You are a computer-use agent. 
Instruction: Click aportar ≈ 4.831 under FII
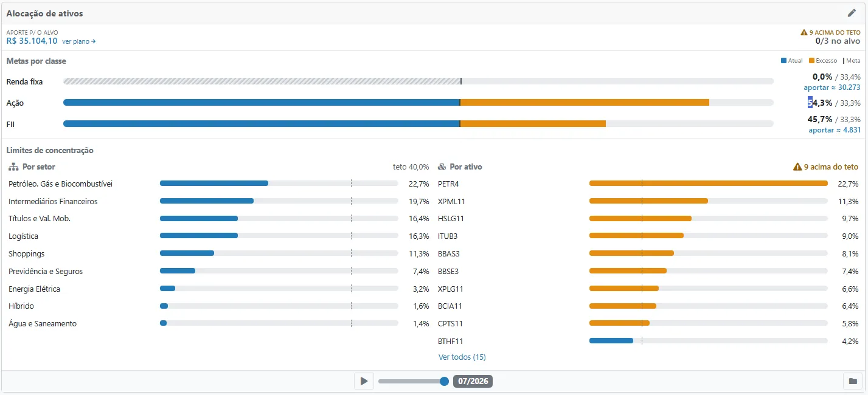pyautogui.click(x=835, y=129)
